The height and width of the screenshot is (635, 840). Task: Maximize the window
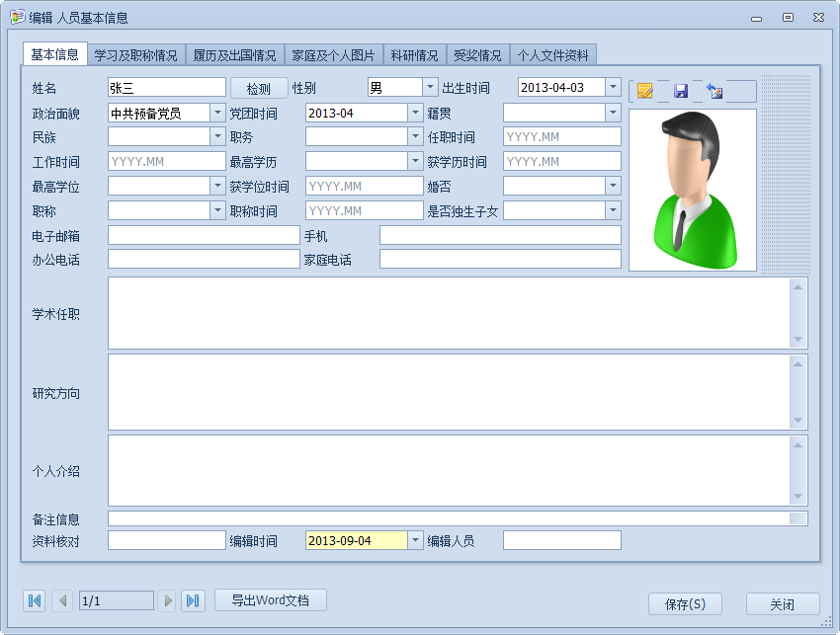(x=788, y=17)
